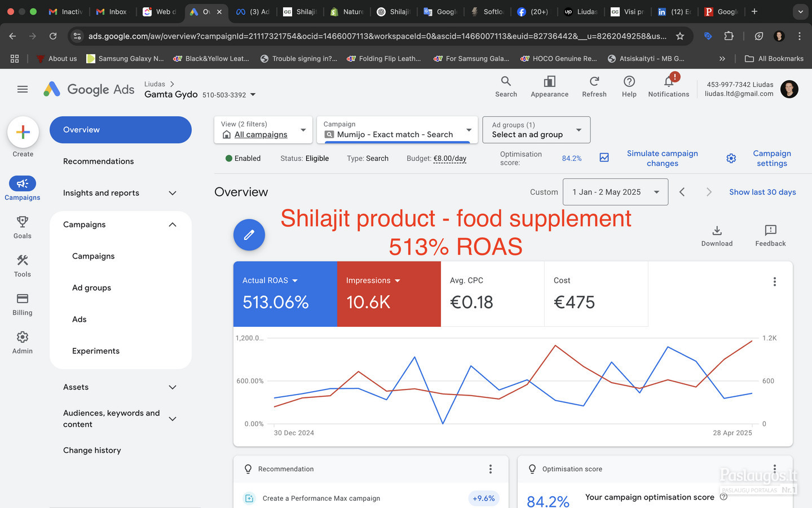Click the blue pencil edit button

[x=249, y=235]
